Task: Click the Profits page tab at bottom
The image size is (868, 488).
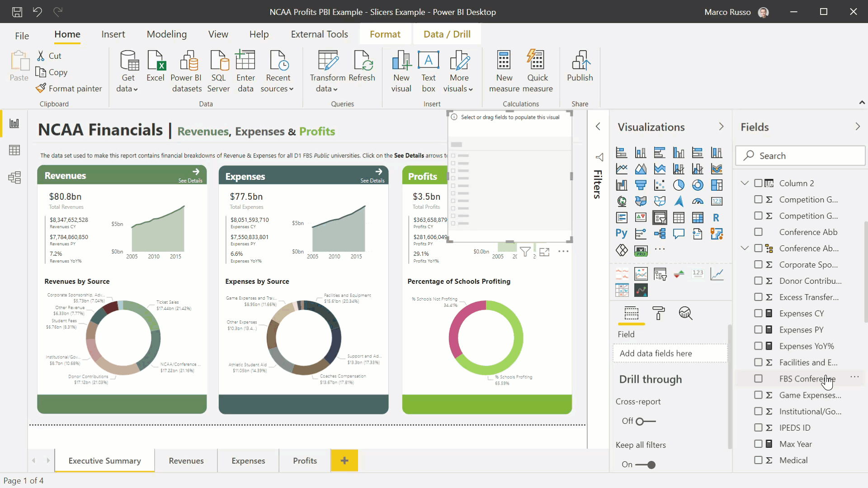Action: tap(305, 460)
